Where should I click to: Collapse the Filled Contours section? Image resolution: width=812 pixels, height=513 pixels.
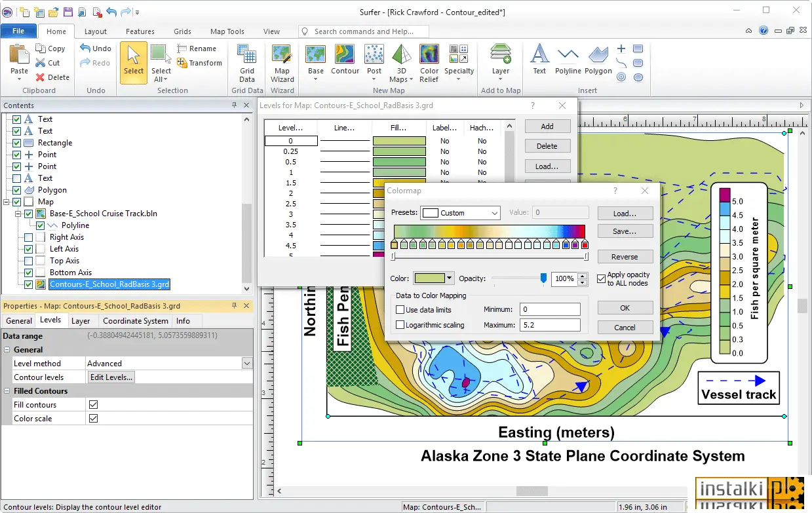pos(7,391)
